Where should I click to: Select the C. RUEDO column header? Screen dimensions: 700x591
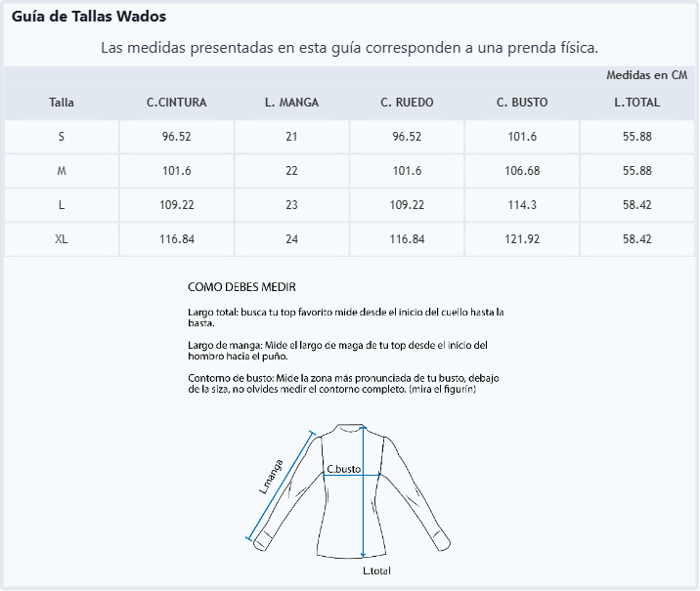(407, 103)
